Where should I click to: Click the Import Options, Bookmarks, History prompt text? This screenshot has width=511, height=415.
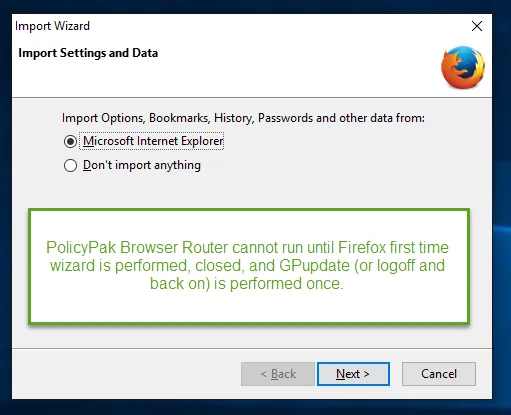tap(243, 118)
